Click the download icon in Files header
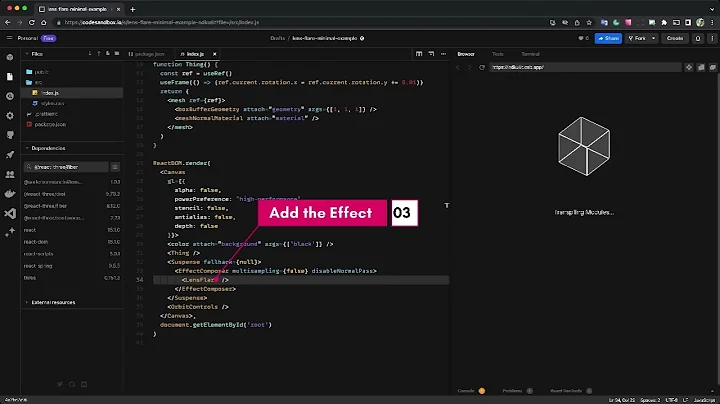Image resolution: width=720 pixels, height=404 pixels. [90, 54]
